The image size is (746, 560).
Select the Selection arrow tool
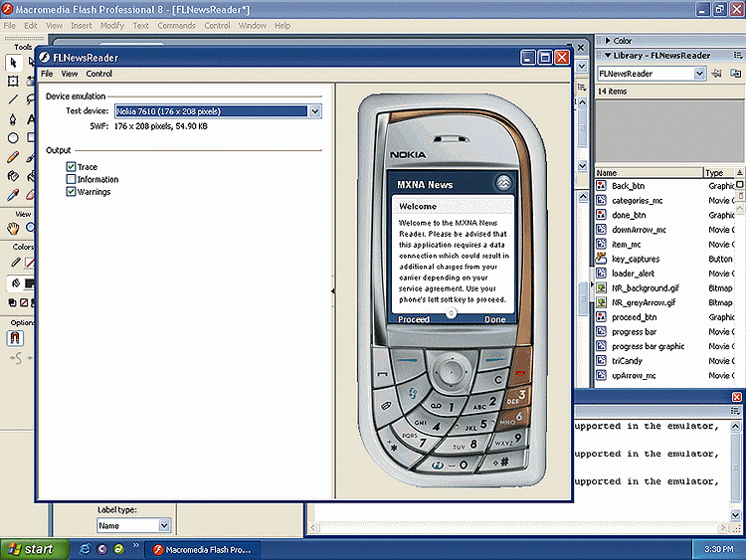pyautogui.click(x=13, y=63)
